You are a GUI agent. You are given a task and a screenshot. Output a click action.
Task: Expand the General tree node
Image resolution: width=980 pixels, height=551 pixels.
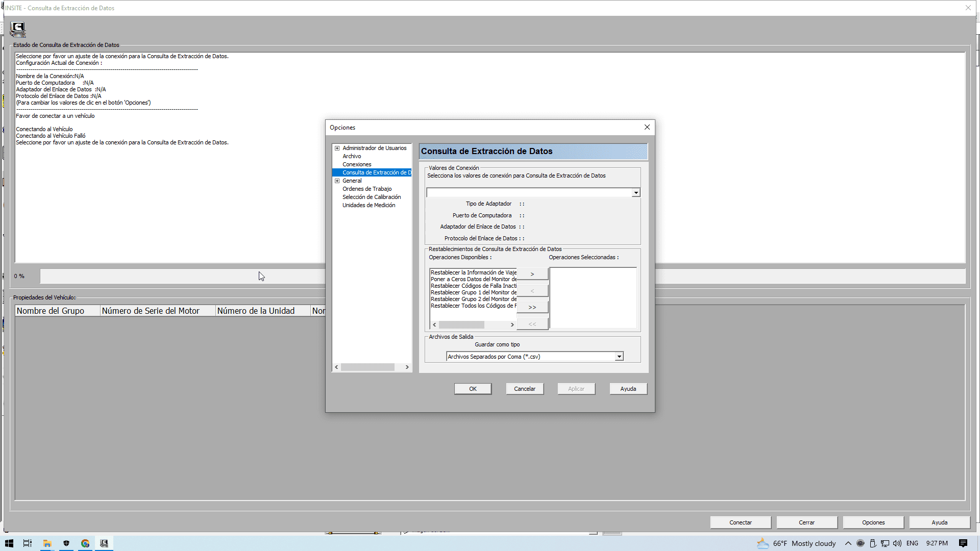point(337,181)
